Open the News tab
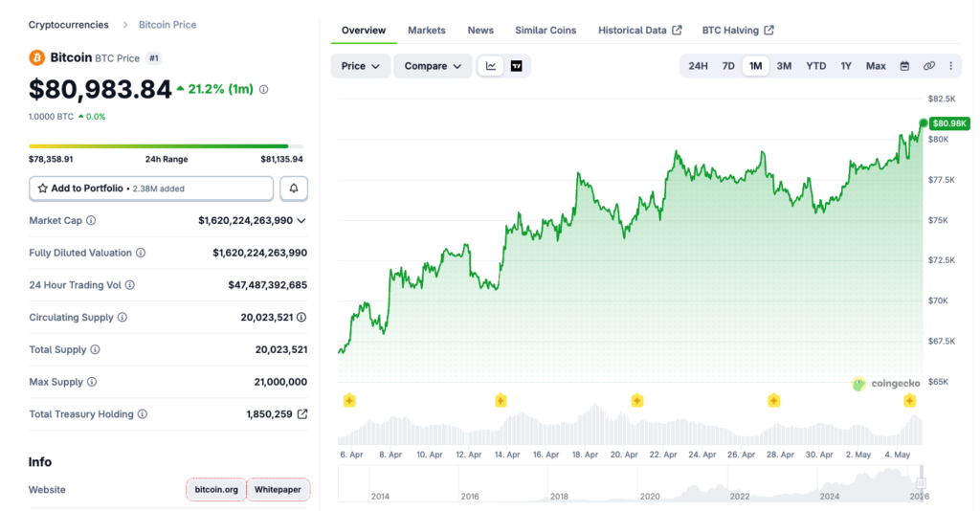The height and width of the screenshot is (511, 980). [480, 30]
